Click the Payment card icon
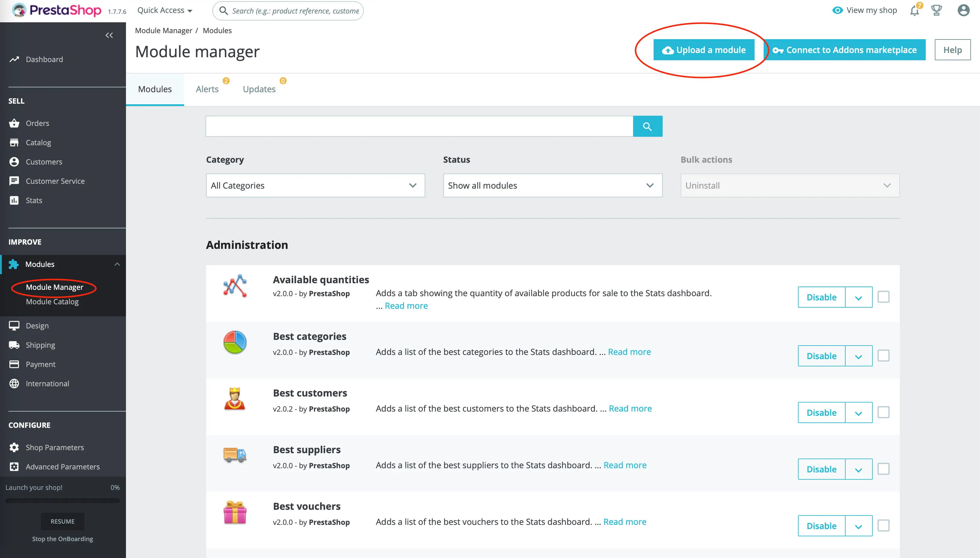This screenshot has height=558, width=980. [14, 364]
